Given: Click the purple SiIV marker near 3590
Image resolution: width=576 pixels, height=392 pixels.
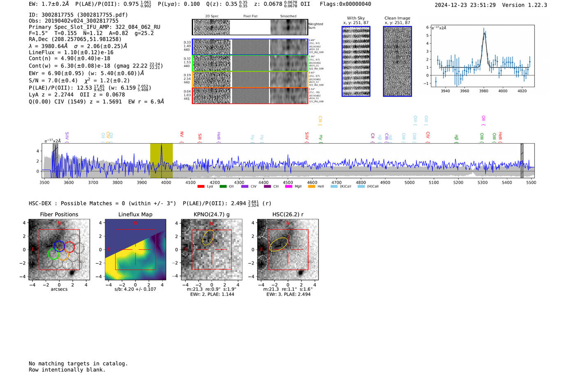Looking at the screenshot, I should click(x=67, y=137).
